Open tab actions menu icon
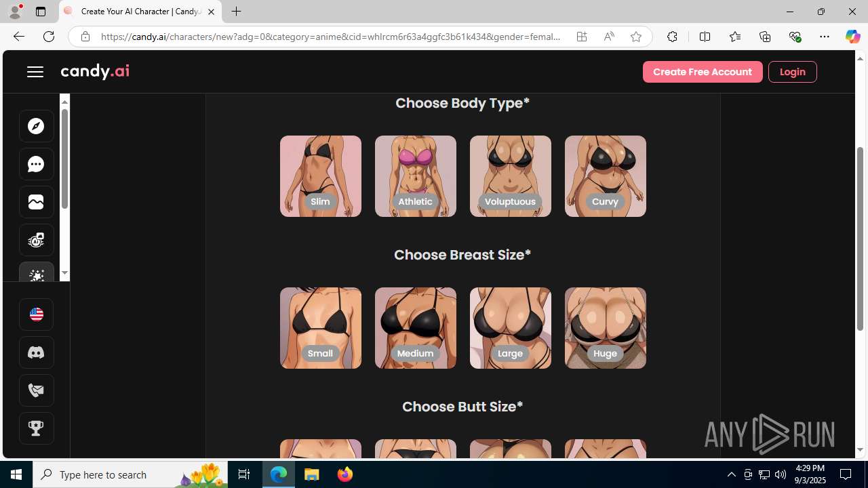Screen dimensions: 868x488 (40, 12)
